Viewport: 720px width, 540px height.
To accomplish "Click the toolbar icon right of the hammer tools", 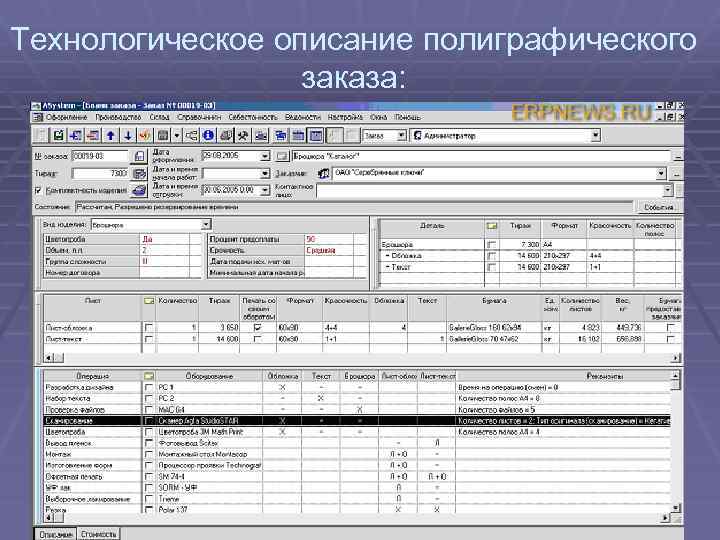I will coord(261,135).
